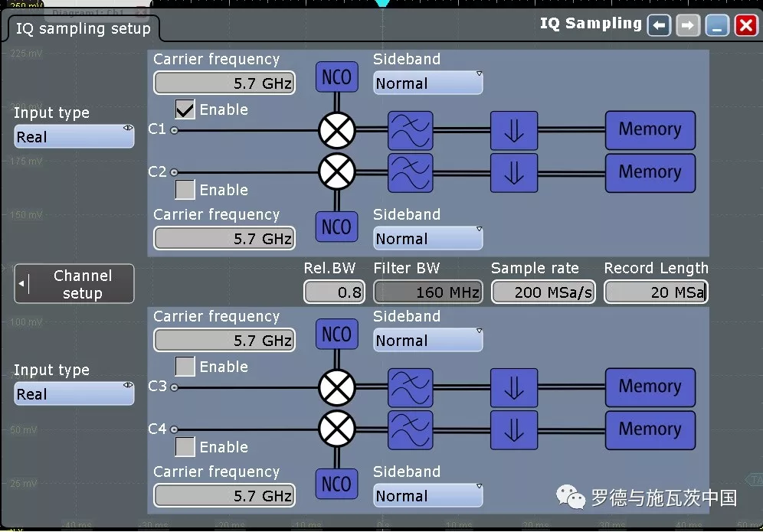Select the IQ sampling setup tab

(84, 29)
